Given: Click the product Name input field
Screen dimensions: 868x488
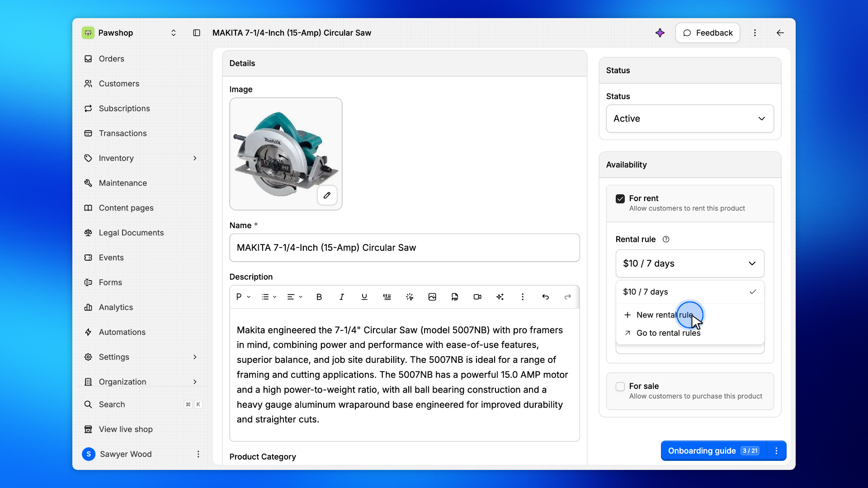Looking at the screenshot, I should (x=405, y=248).
